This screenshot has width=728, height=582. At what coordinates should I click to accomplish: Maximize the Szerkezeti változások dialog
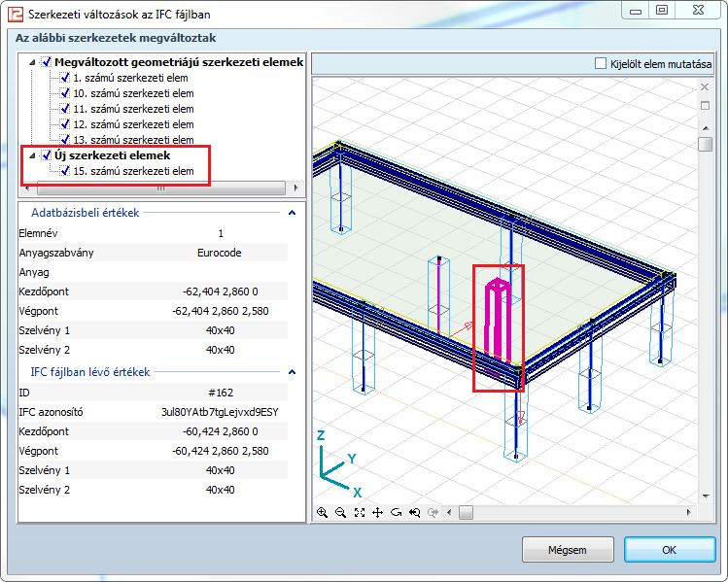(x=662, y=11)
